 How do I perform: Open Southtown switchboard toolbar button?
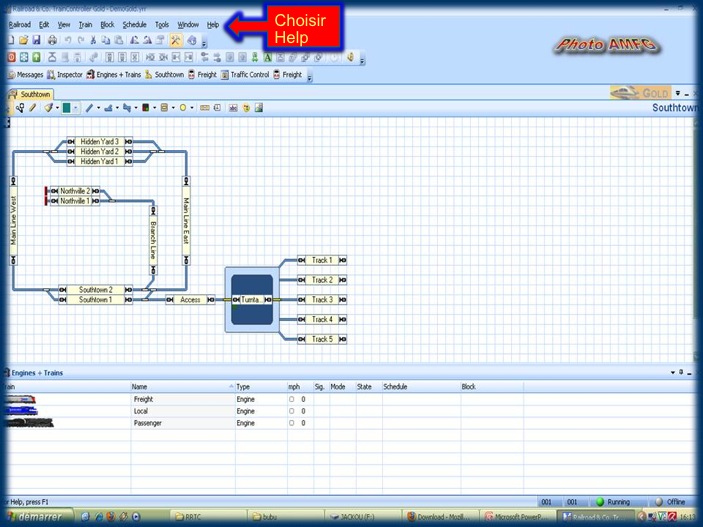click(x=164, y=75)
